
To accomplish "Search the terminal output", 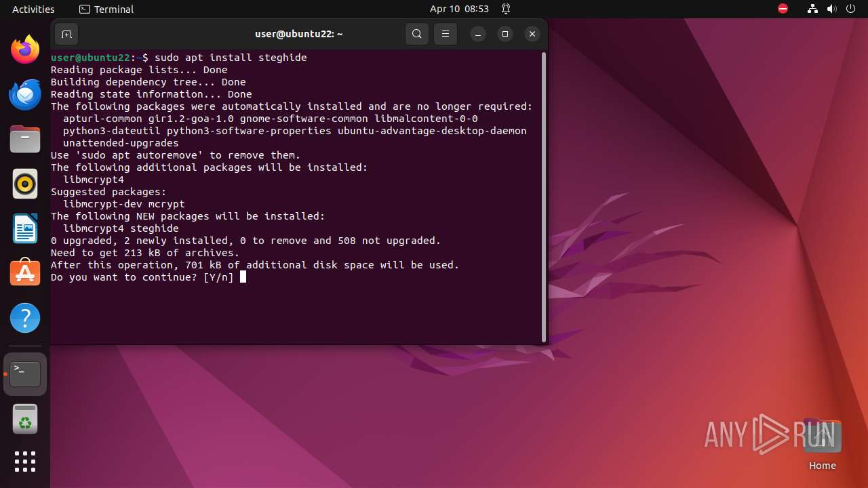I will click(417, 34).
